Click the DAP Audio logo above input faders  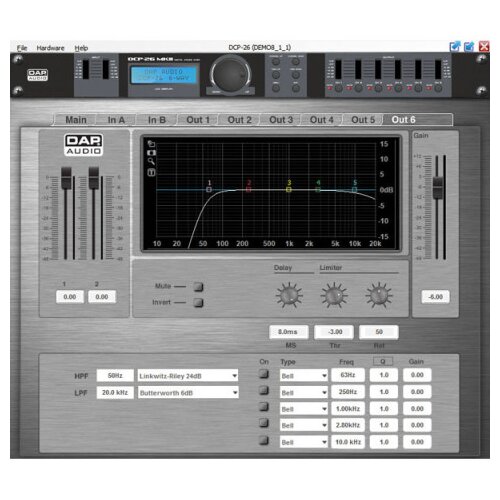click(x=83, y=145)
